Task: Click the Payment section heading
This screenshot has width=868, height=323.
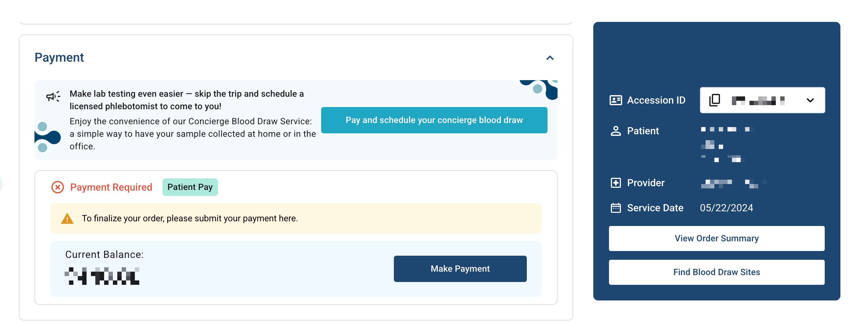Action: (x=59, y=58)
